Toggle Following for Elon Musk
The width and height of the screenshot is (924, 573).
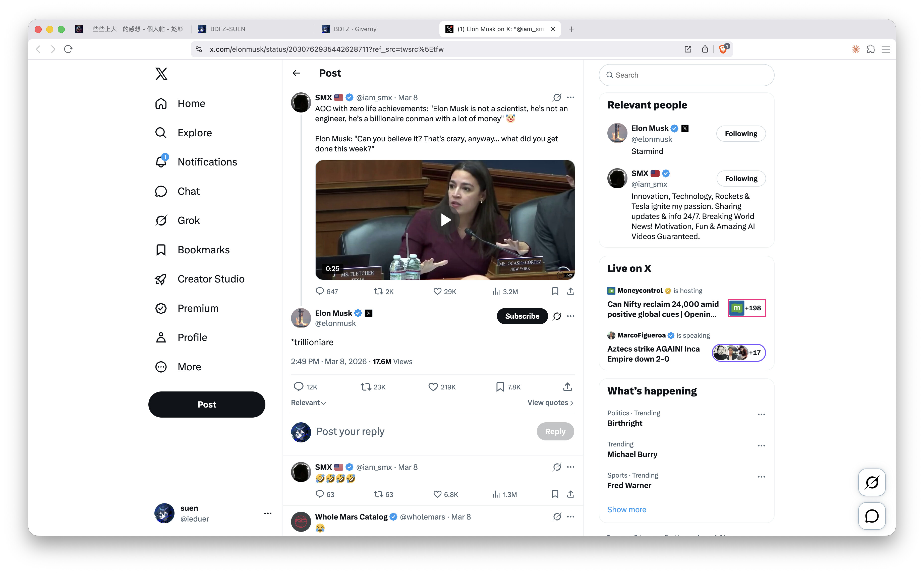pyautogui.click(x=741, y=134)
